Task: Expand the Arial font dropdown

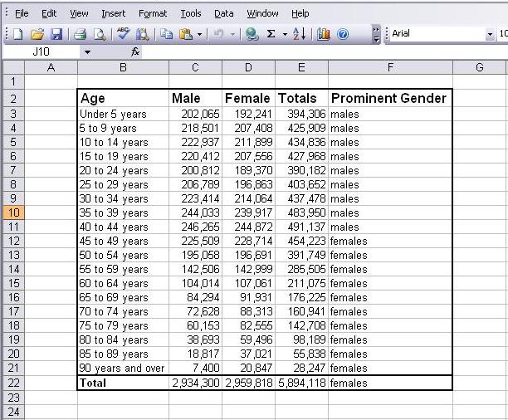Action: click(489, 34)
